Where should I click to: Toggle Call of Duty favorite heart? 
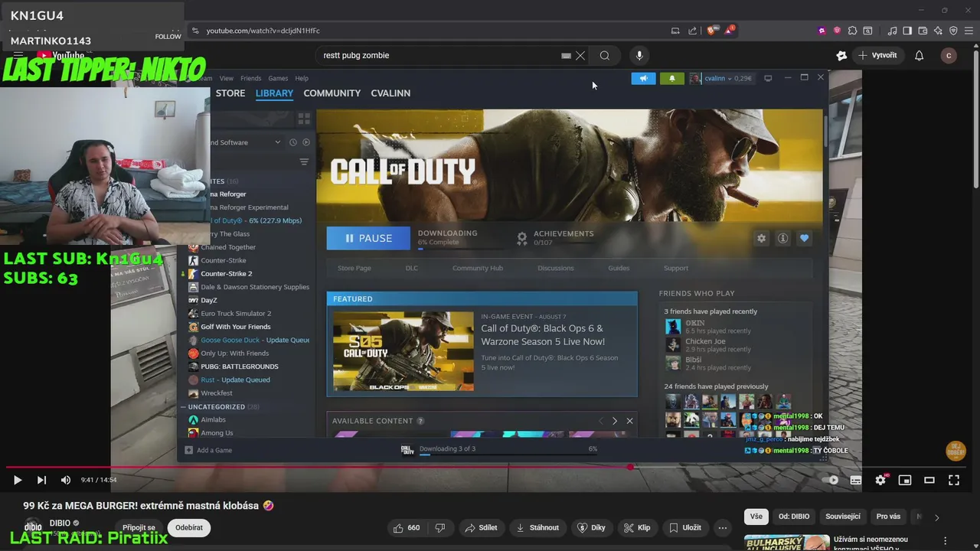pos(804,238)
